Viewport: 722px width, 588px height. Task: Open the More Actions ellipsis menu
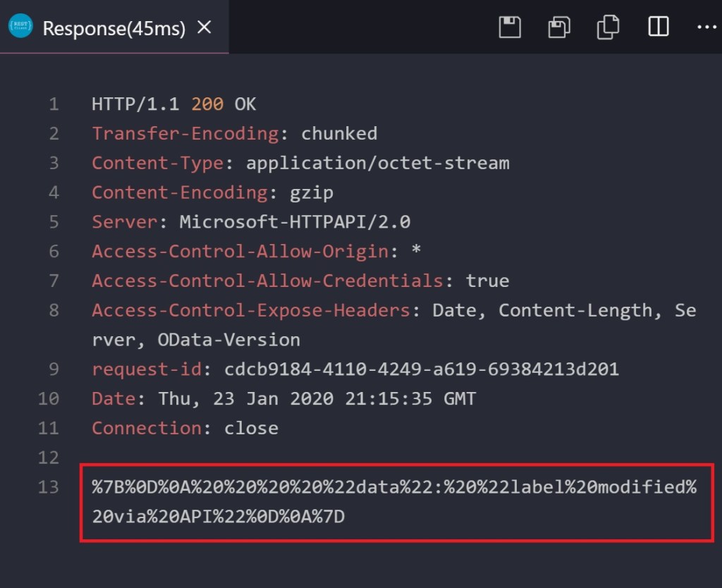[706, 27]
